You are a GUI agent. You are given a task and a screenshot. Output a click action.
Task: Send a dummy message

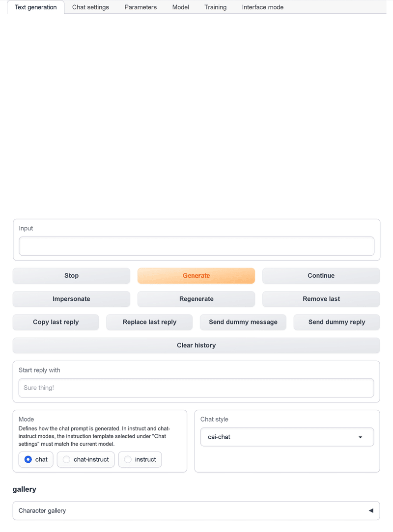[243, 322]
